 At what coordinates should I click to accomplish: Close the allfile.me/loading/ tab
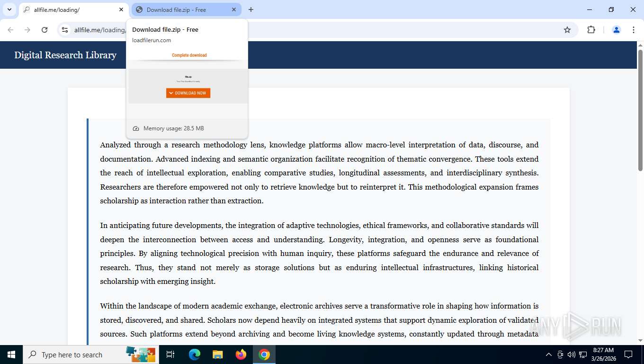click(x=121, y=9)
